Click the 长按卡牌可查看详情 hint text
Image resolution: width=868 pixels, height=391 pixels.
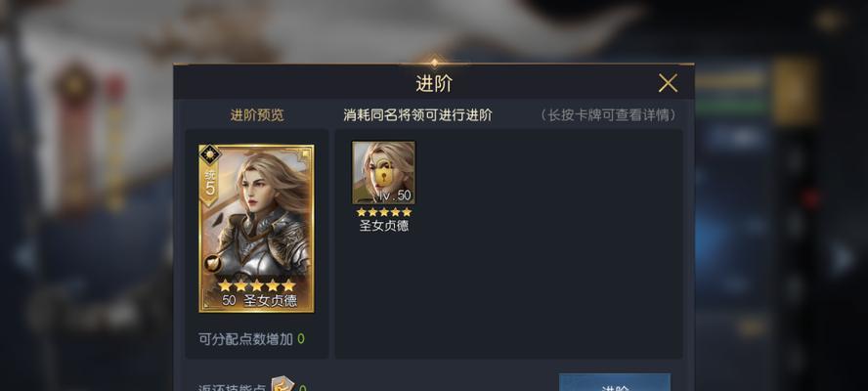[x=608, y=115]
